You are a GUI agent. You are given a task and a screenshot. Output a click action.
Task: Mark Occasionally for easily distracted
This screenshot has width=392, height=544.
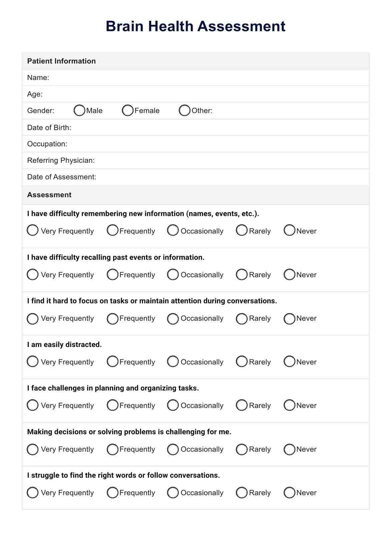173,361
